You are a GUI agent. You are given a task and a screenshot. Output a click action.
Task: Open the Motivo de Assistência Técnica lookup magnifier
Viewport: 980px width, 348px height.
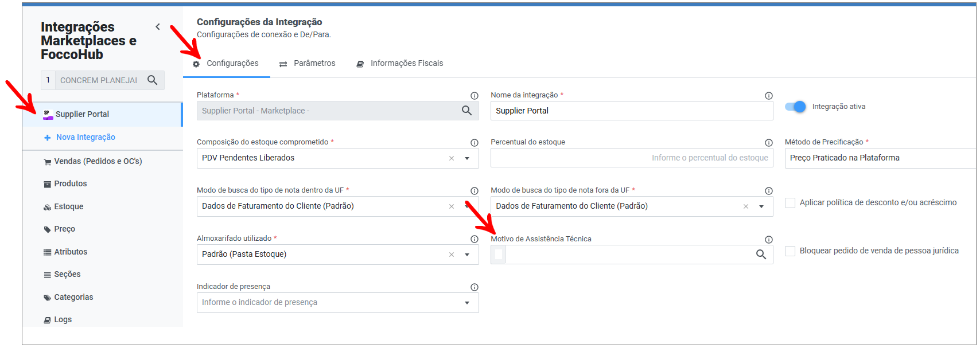(x=761, y=255)
